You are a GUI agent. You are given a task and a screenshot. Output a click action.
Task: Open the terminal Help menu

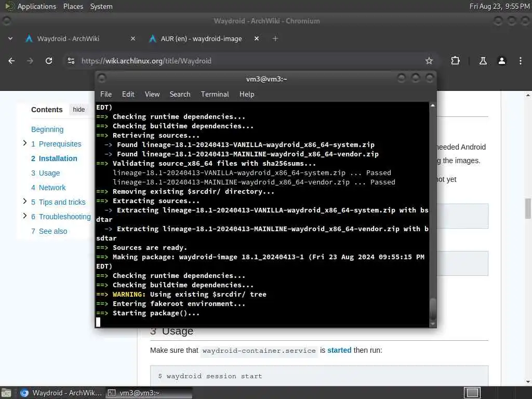pos(247,95)
